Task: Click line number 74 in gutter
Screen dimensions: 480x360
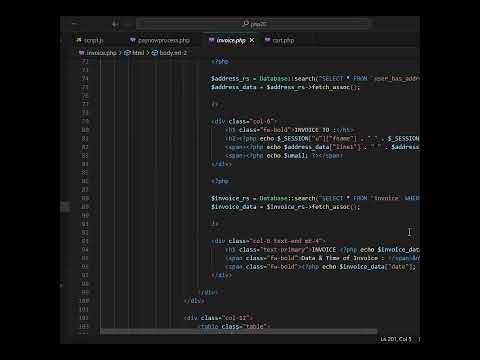Action: (85, 78)
